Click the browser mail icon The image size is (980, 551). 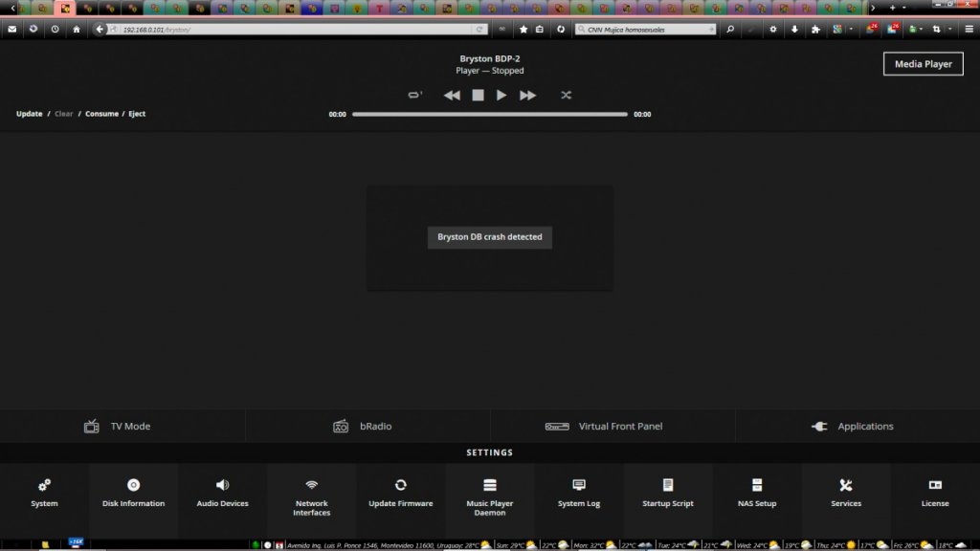coord(11,29)
